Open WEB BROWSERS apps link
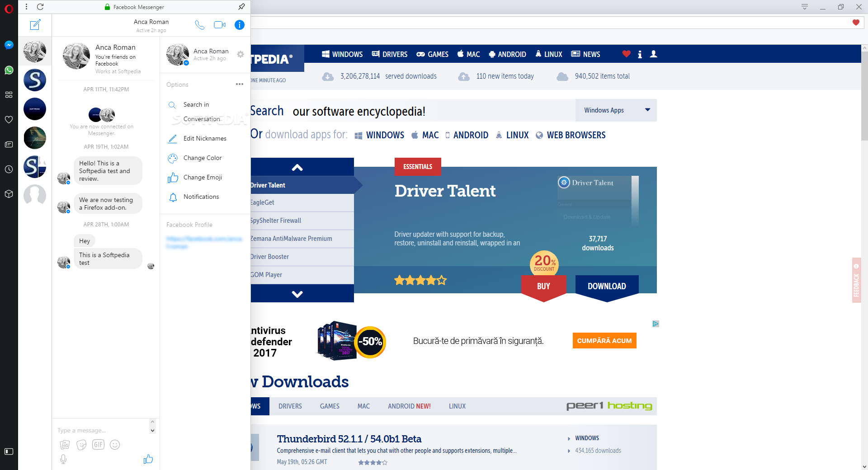 coord(571,135)
